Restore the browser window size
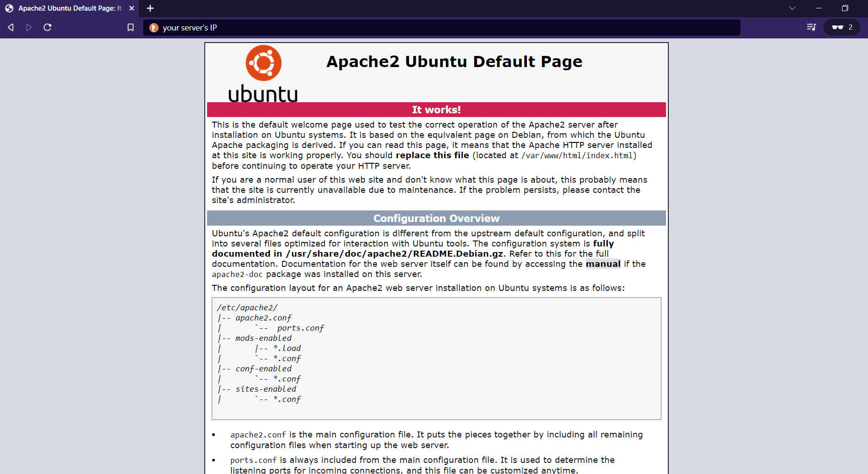This screenshot has height=474, width=868. coord(845,8)
